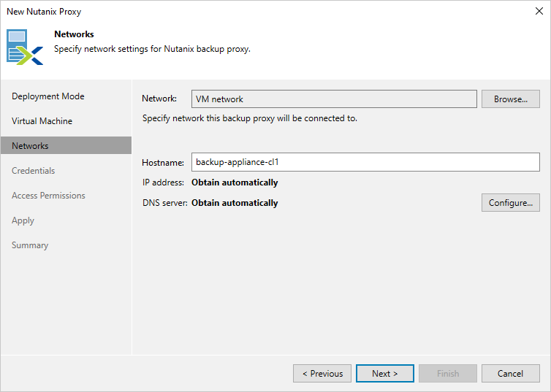
Task: Switch to the Credentials step
Action: pos(33,171)
